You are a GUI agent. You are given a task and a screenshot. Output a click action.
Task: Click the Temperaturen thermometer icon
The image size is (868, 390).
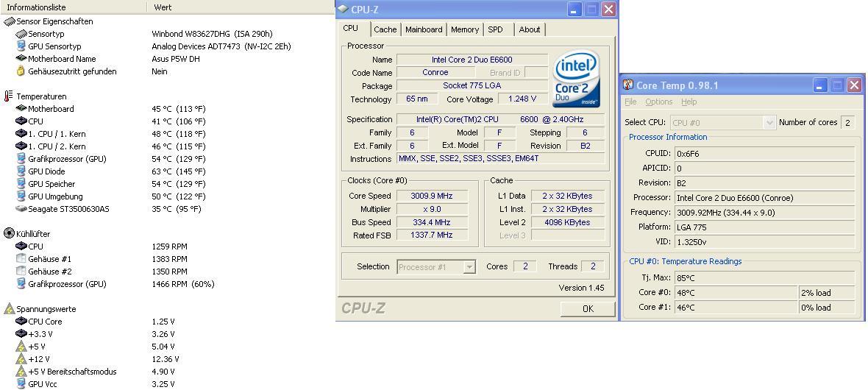(8, 96)
